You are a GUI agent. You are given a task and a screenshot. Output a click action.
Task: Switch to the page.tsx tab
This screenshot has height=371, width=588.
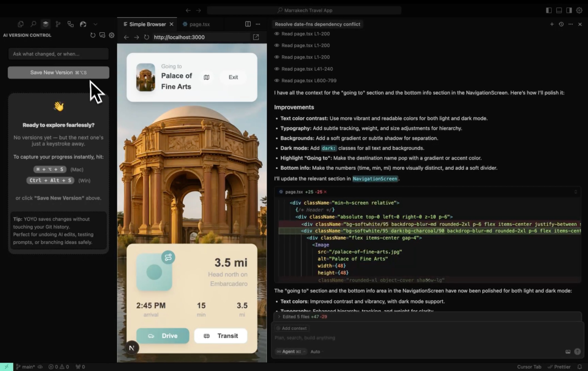[199, 24]
